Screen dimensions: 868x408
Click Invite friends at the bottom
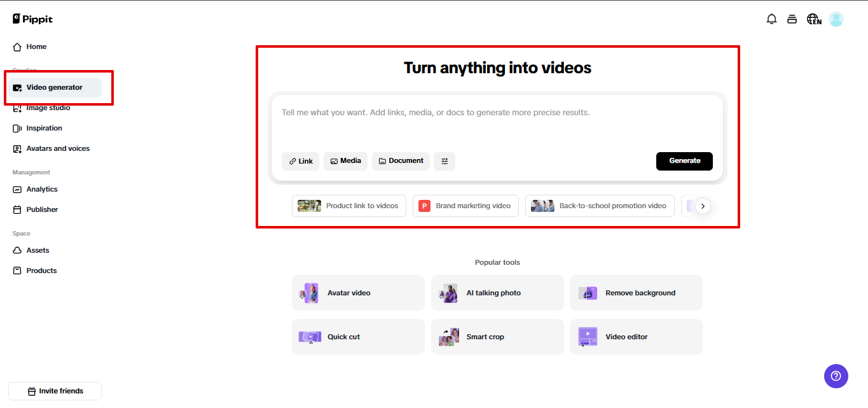pyautogui.click(x=55, y=391)
